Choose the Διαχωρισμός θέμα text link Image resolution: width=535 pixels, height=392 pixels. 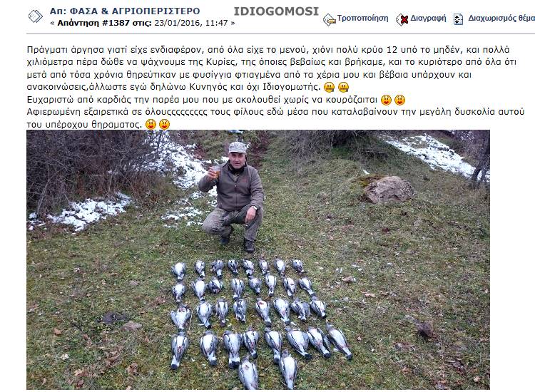click(x=501, y=18)
